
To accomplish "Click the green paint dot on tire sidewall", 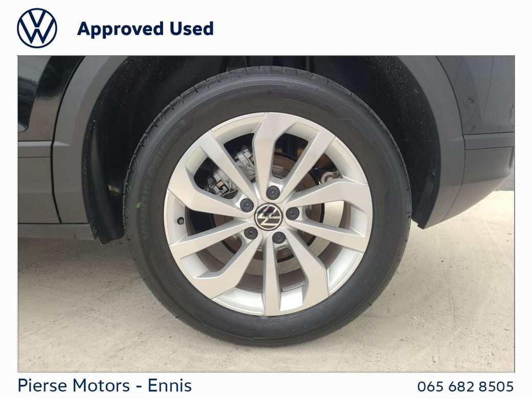I will coord(138,205).
